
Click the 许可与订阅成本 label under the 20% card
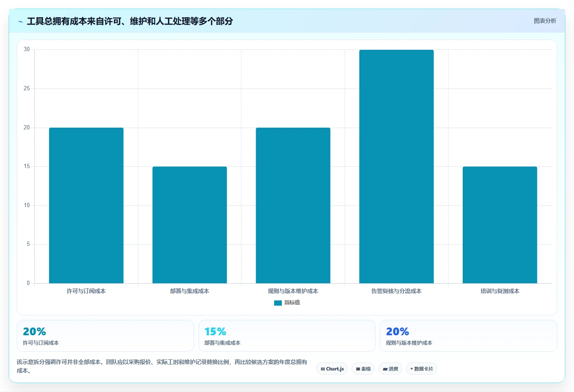click(x=41, y=343)
